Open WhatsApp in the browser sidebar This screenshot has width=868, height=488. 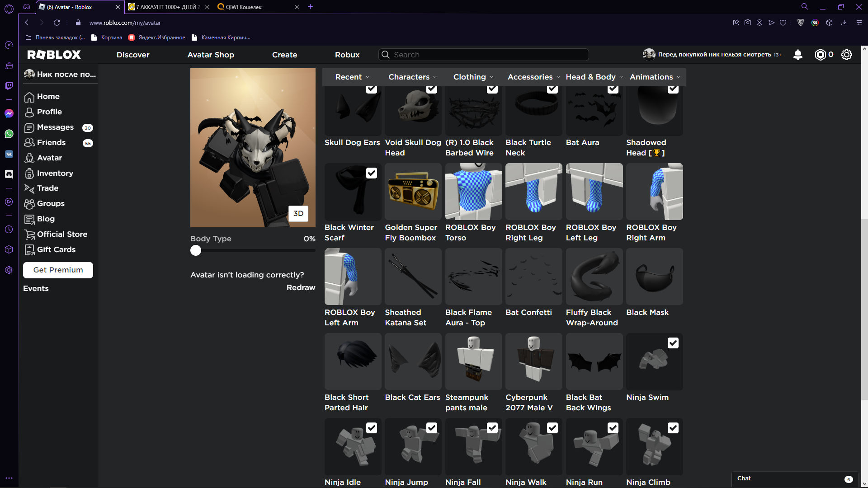[9, 134]
